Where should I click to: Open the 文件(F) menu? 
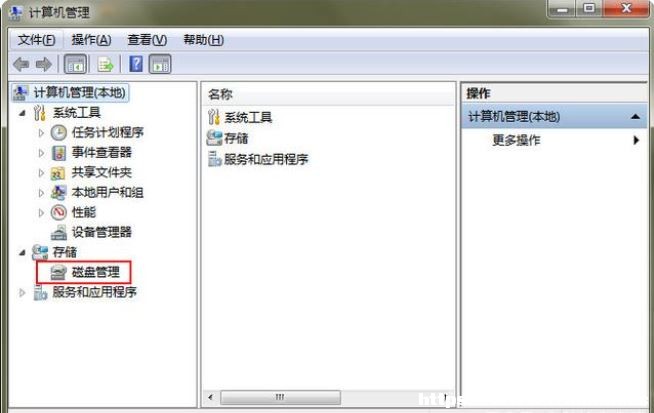36,40
